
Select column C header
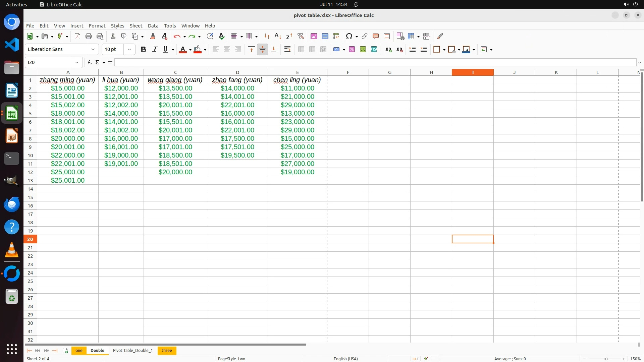[175, 72]
